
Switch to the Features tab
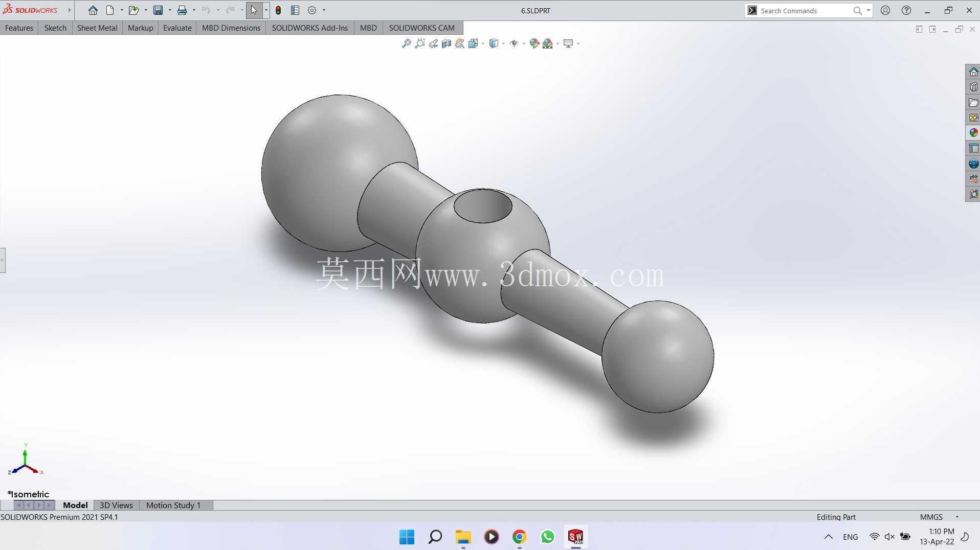19,28
